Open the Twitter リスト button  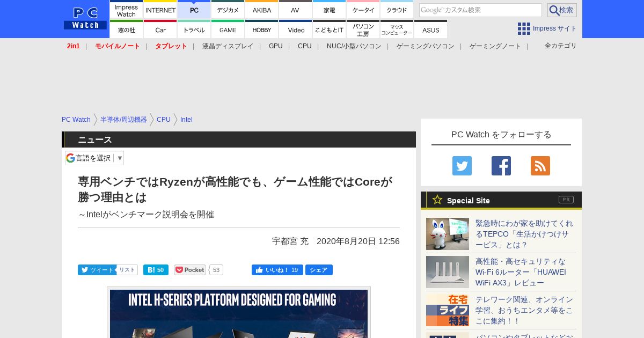tap(127, 270)
